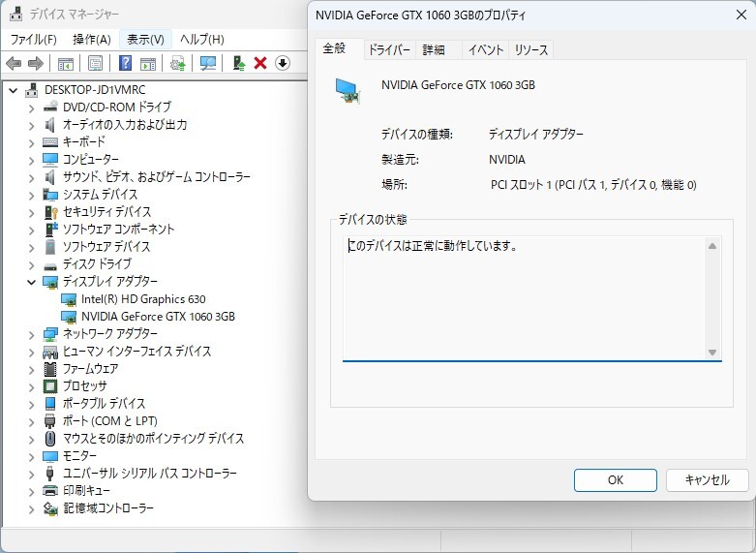Expand the オーディオの入力および出力 node
The height and width of the screenshot is (553, 756).
31,125
